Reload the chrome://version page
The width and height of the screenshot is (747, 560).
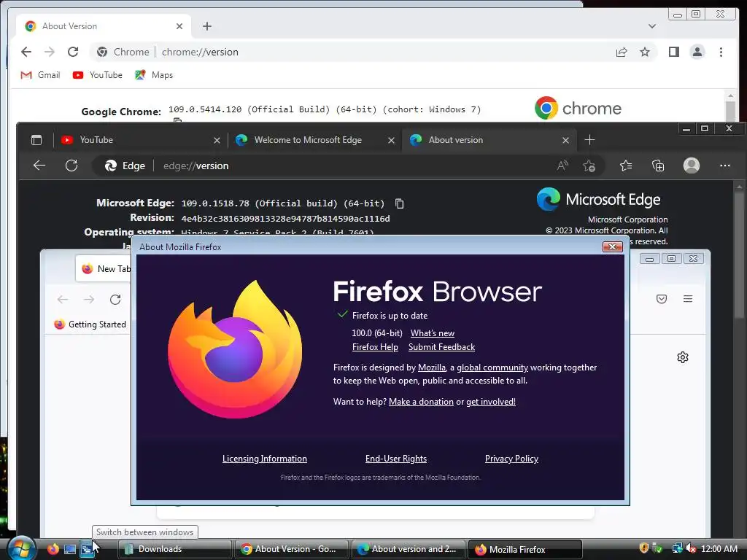(73, 52)
